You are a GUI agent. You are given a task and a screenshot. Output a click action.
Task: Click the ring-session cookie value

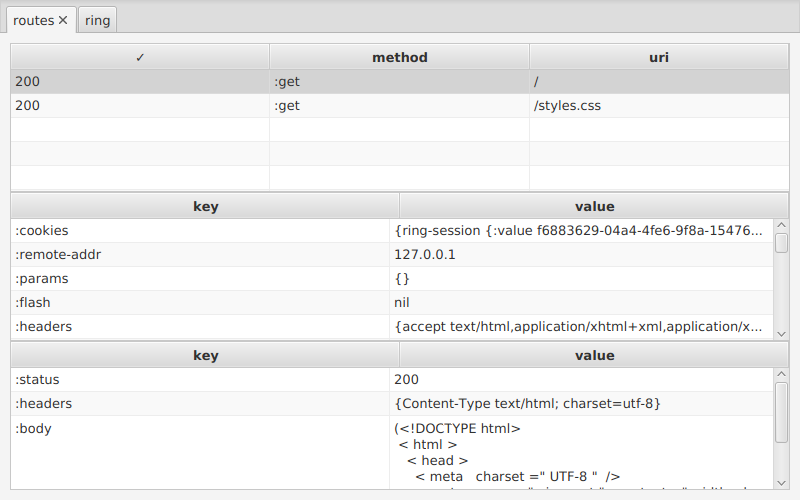tap(582, 231)
